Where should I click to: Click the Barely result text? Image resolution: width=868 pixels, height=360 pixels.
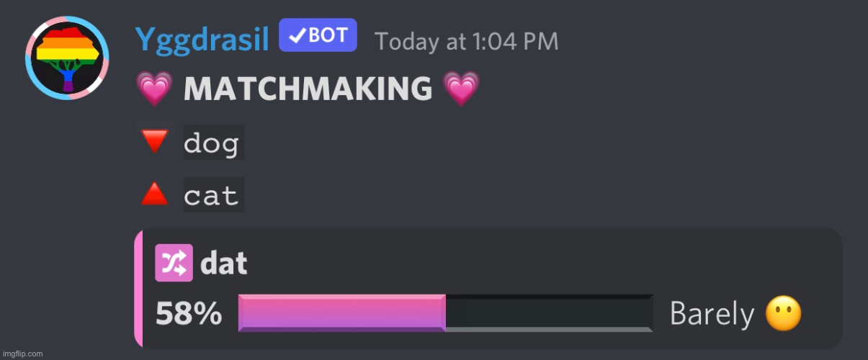click(712, 314)
